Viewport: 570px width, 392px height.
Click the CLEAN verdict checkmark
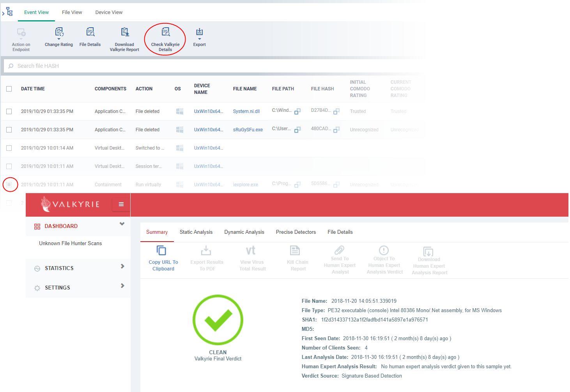click(x=218, y=320)
